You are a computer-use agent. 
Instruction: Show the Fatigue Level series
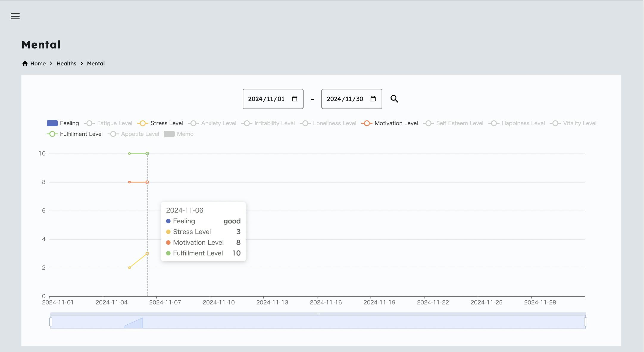click(114, 123)
